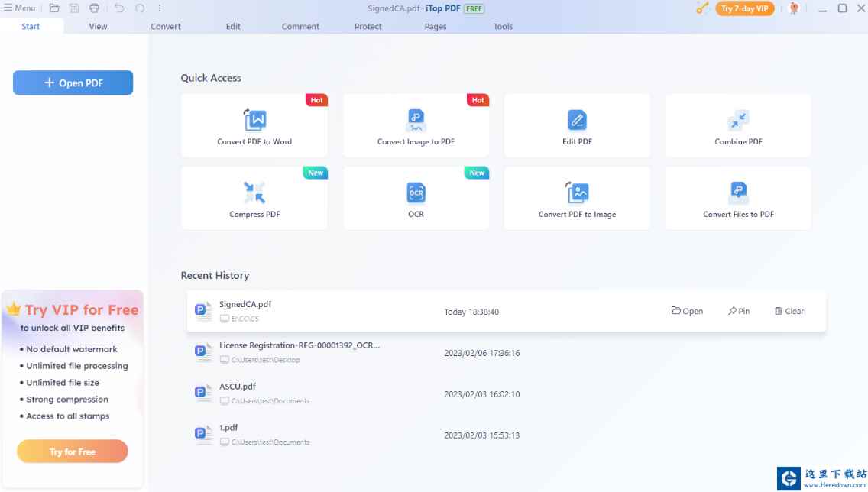Open the Tools tab
This screenshot has height=492, width=868.
click(504, 27)
